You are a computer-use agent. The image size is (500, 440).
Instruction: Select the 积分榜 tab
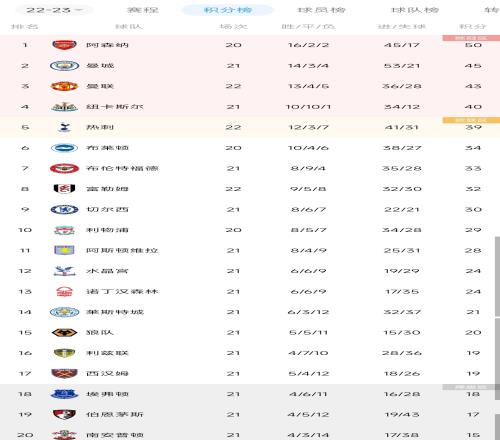[228, 10]
